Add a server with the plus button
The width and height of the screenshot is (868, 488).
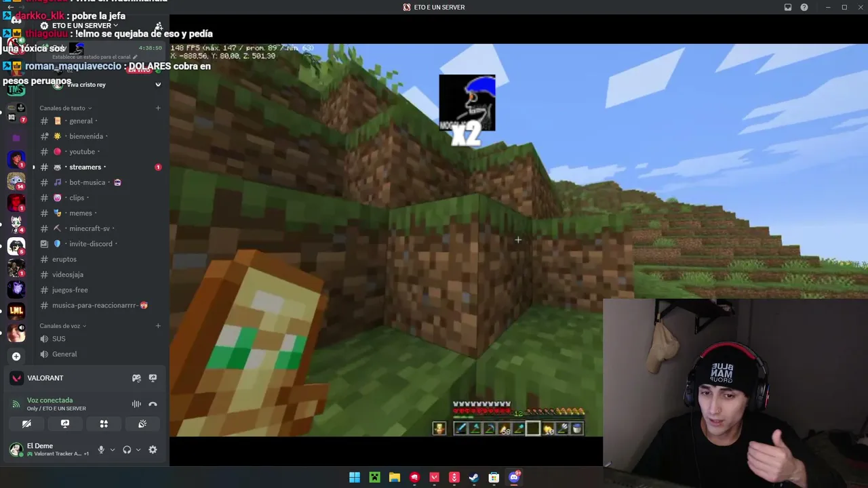[x=16, y=357]
